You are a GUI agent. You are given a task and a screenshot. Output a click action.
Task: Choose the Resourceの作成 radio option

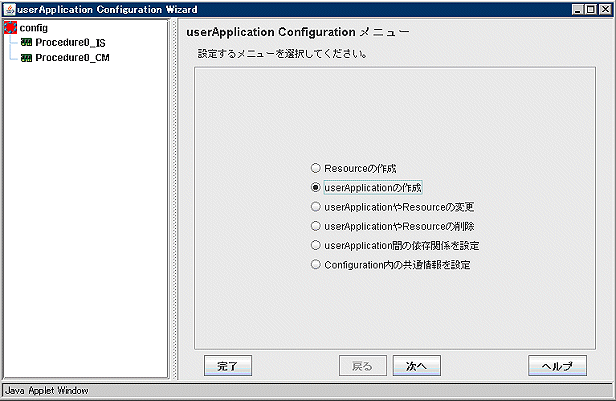(x=354, y=168)
